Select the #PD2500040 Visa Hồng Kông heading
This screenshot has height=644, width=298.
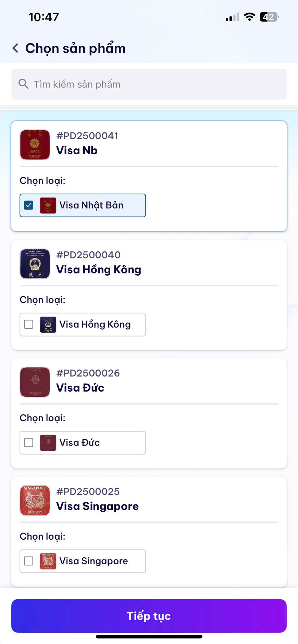click(99, 270)
